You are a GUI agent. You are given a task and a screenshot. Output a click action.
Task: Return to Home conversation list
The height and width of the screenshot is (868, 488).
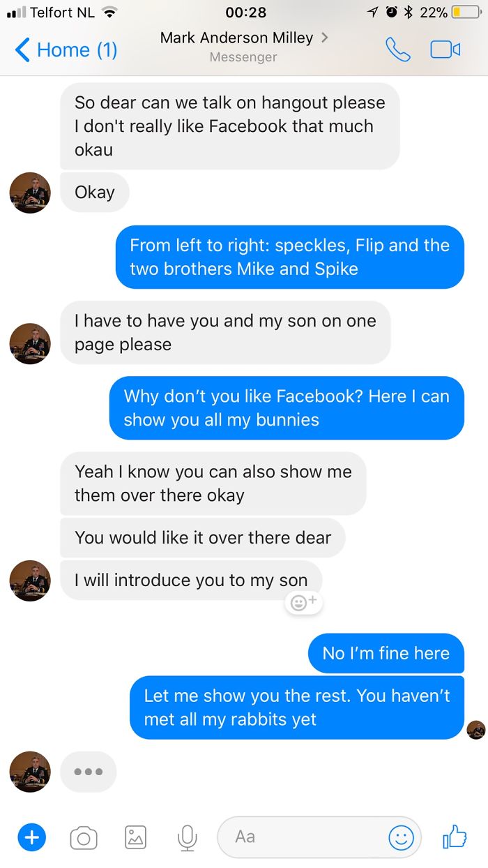coord(66,50)
